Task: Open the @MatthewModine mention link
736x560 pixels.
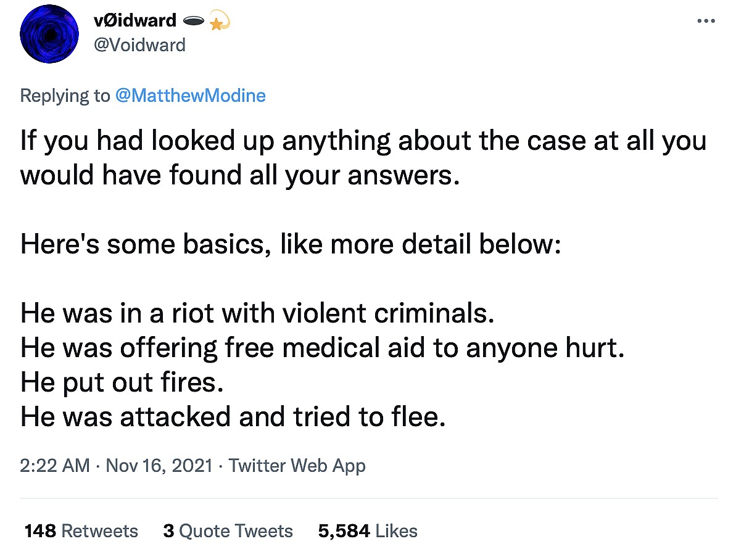Action: (190, 96)
